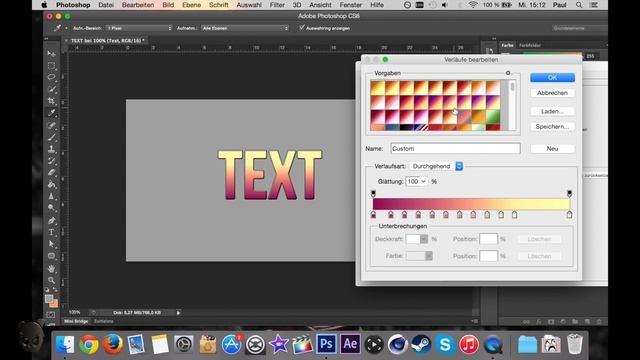
Task: Select the rightmost pale yellow color stop
Action: [569, 215]
